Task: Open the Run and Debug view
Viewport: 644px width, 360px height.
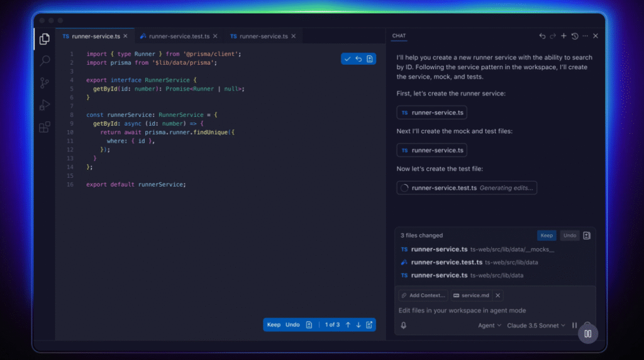Action: click(x=45, y=105)
